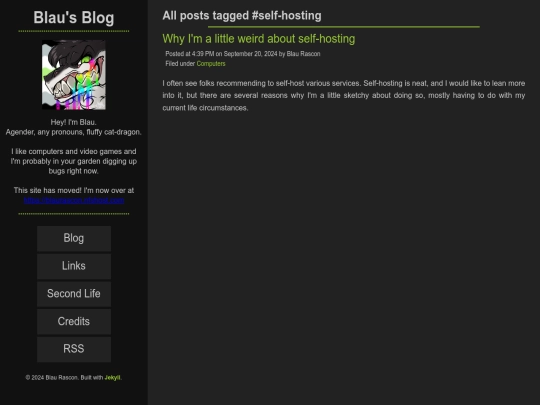
Task: Click the 'Agender, any pronouns' description line
Action: click(74, 132)
